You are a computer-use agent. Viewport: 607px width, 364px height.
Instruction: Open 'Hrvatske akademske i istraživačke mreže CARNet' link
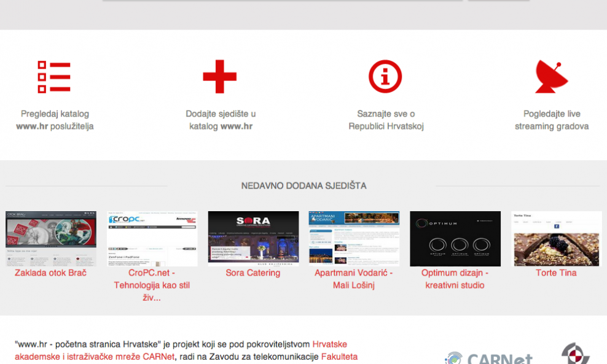(x=181, y=350)
